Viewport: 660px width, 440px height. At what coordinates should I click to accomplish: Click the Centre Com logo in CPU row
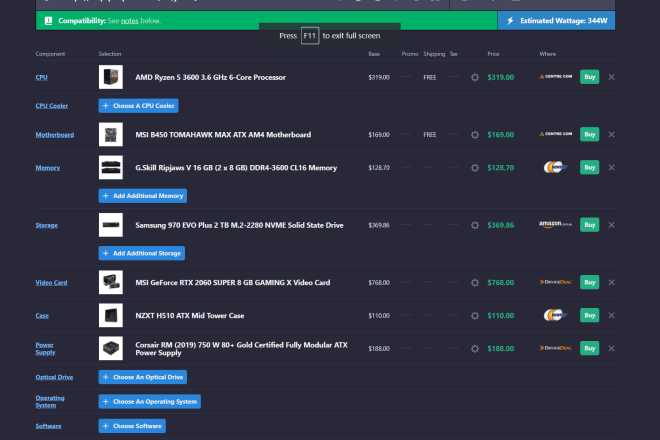556,77
